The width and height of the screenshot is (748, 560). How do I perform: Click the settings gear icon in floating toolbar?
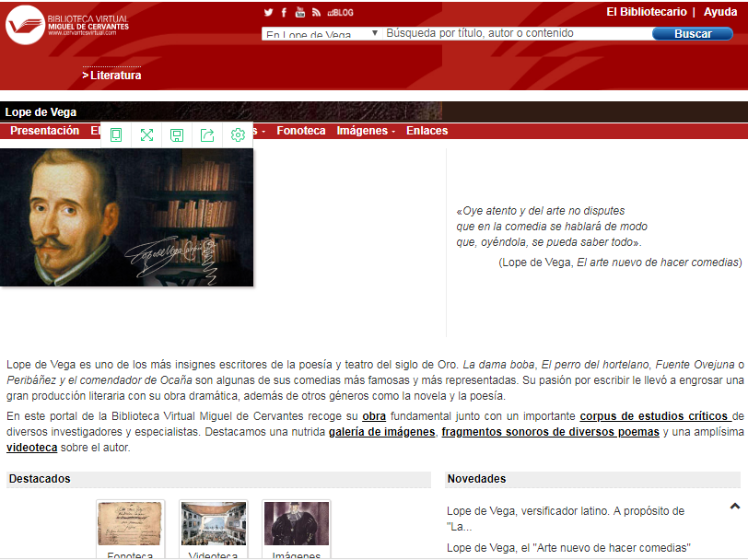[238, 135]
